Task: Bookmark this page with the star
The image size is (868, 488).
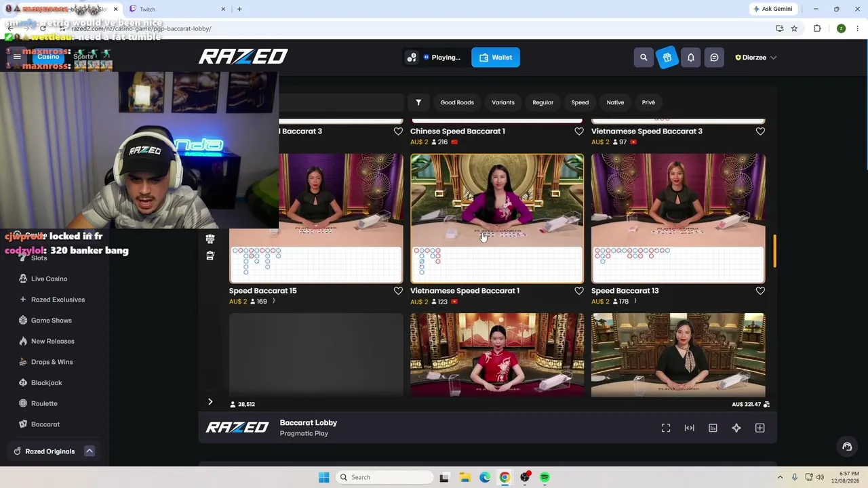Action: click(x=794, y=28)
